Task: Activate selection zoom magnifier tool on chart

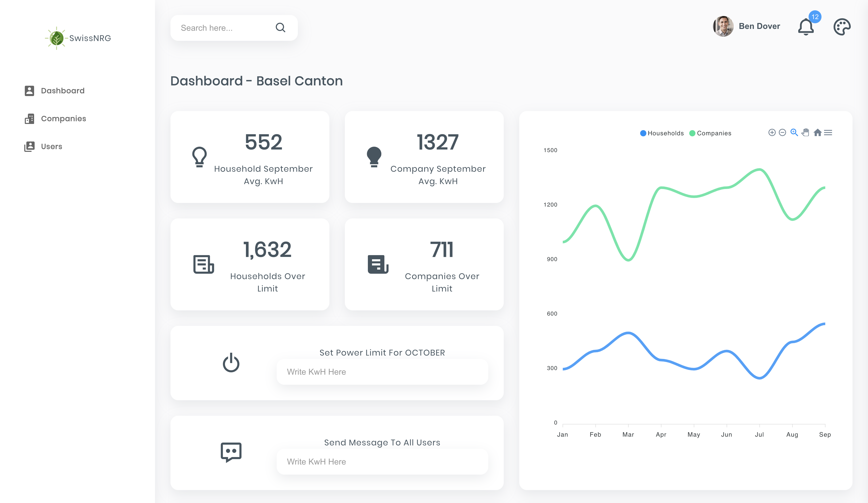Action: pos(794,132)
